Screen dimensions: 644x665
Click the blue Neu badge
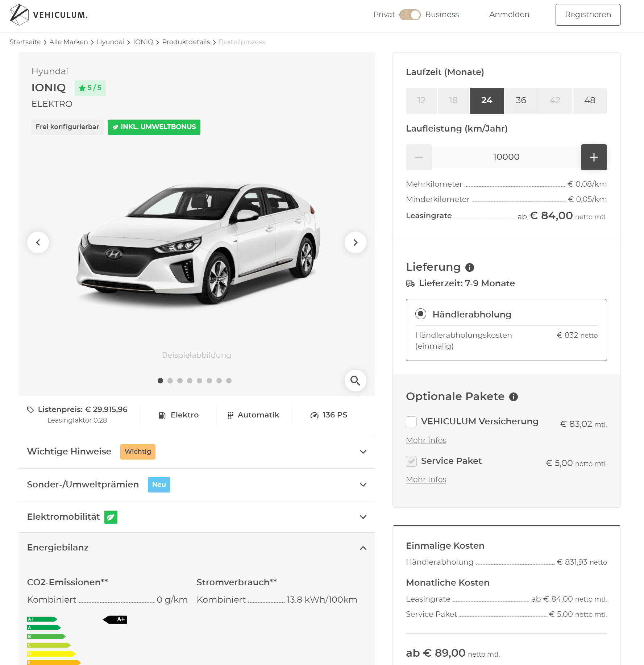click(x=159, y=485)
